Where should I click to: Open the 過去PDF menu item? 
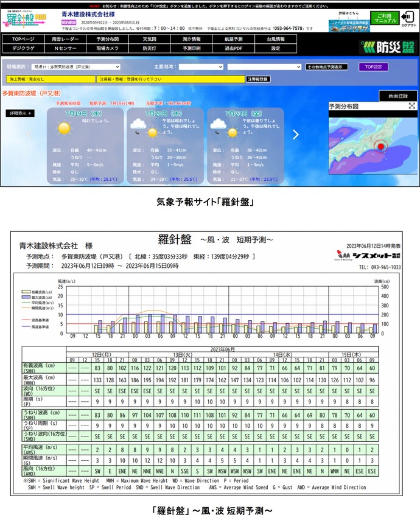234,48
